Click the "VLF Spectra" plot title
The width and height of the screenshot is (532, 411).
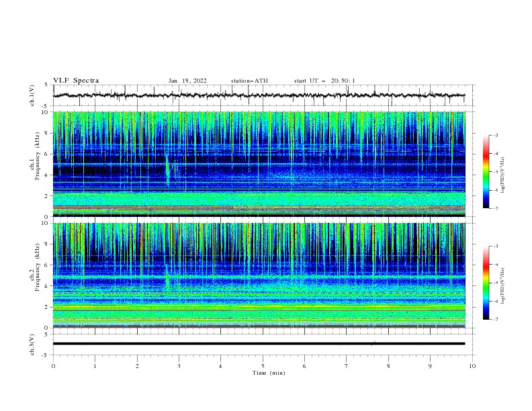coord(76,81)
